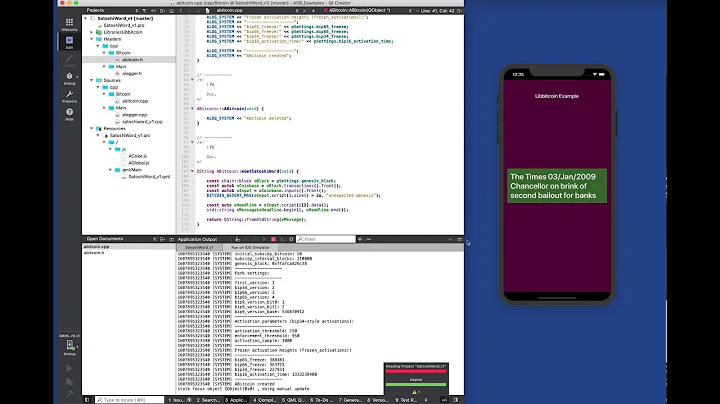
Task: Open the 6 To-Do Entries pane
Action: click(321, 400)
